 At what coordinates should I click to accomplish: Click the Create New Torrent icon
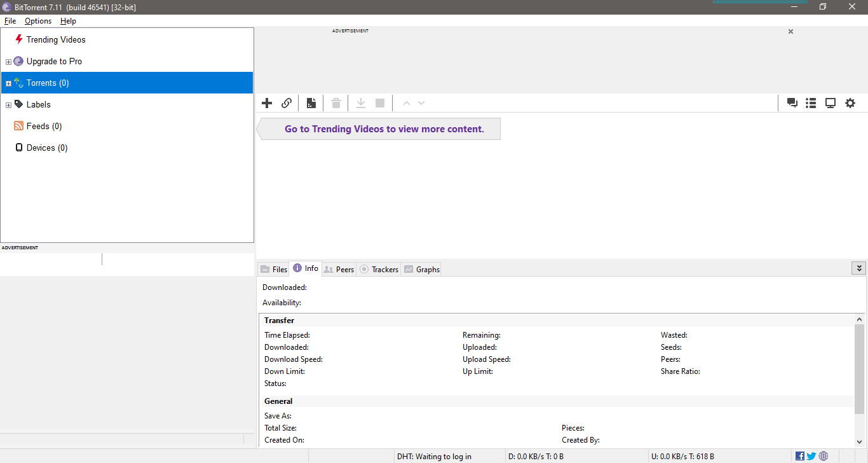311,103
